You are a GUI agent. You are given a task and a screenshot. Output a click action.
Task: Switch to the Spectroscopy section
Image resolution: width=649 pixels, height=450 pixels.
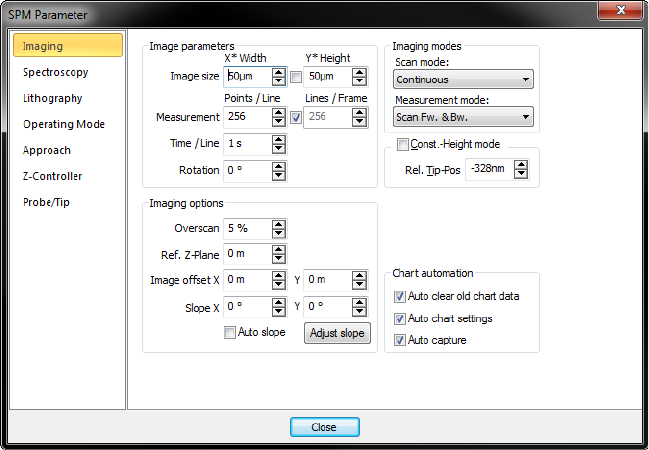pos(56,72)
